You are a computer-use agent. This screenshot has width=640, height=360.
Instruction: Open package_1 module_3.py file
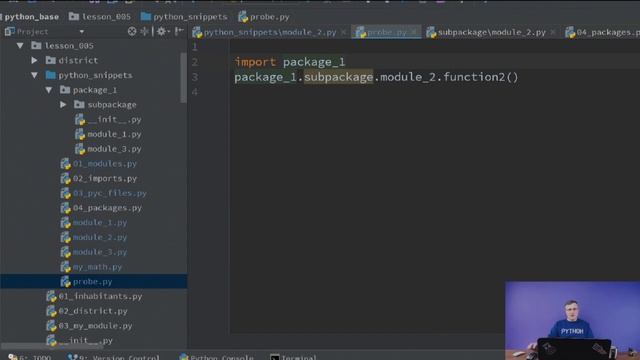(x=108, y=149)
